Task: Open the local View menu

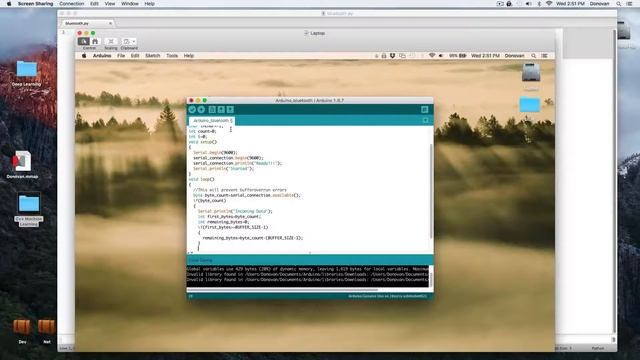Action: (110, 4)
